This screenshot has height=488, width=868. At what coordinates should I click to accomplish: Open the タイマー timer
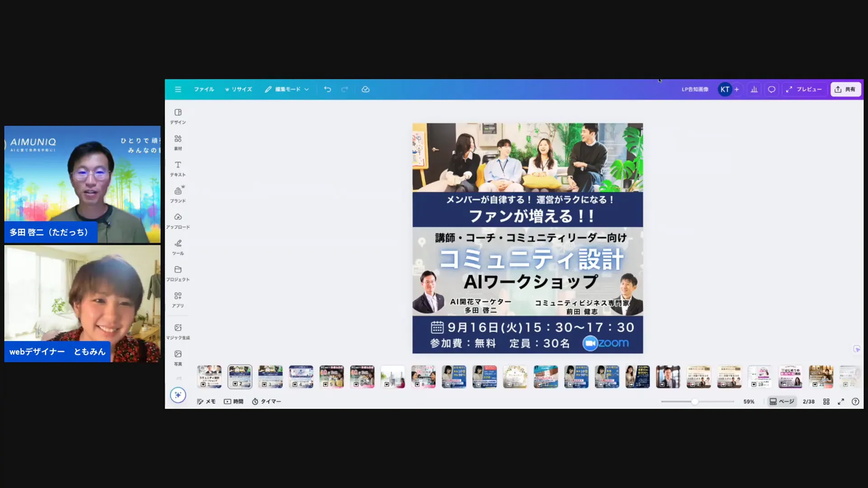(x=266, y=401)
